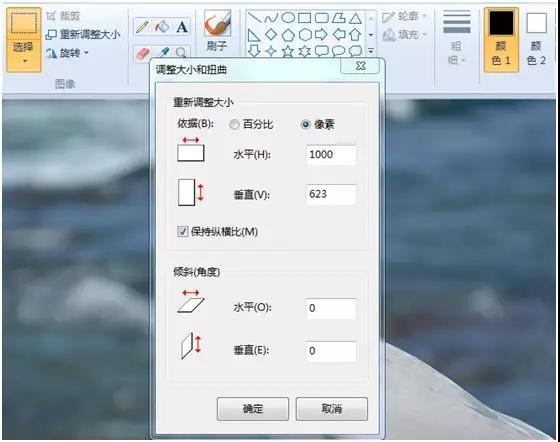Image resolution: width=560 pixels, height=442 pixels.
Task: Pick the Hexagon shape
Action: pyautogui.click(x=305, y=35)
